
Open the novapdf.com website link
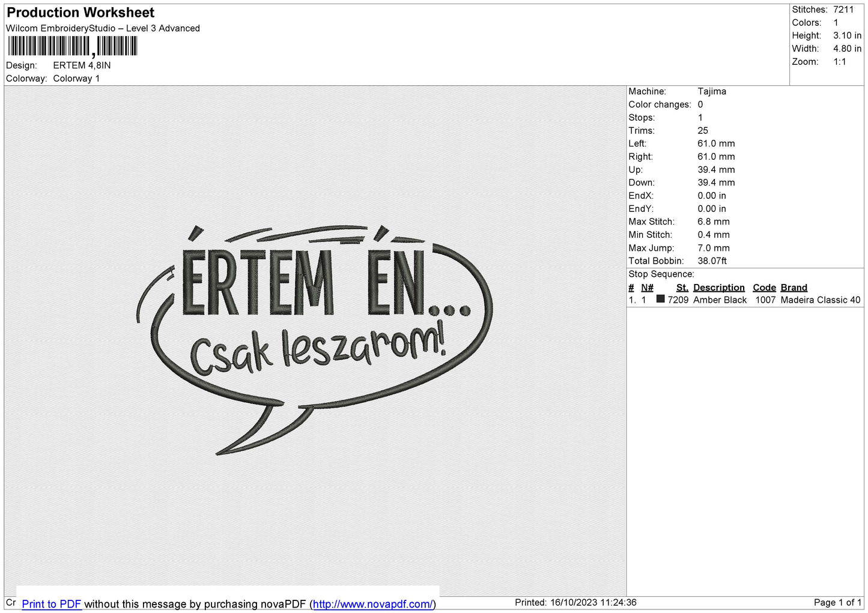[x=372, y=604]
